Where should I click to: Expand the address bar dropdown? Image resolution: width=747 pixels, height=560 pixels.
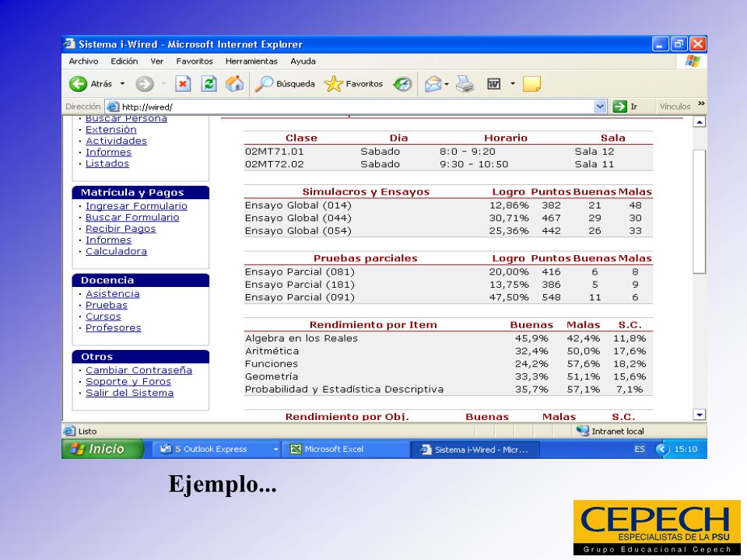(600, 107)
